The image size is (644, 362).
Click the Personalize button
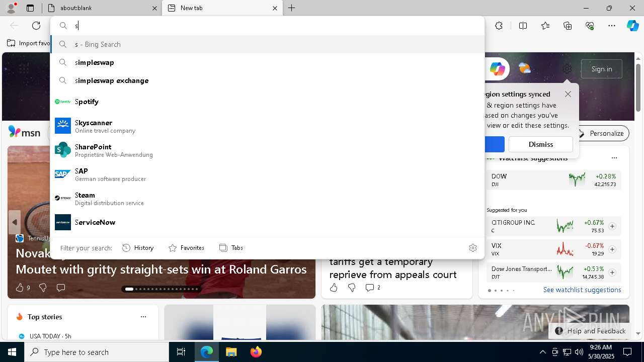point(602,133)
